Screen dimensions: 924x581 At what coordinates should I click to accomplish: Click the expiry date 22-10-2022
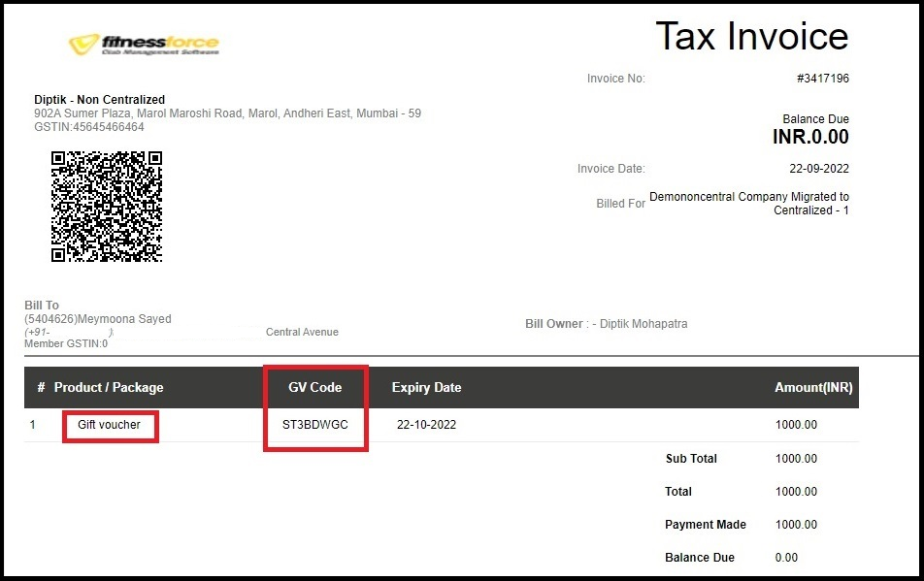tap(426, 425)
